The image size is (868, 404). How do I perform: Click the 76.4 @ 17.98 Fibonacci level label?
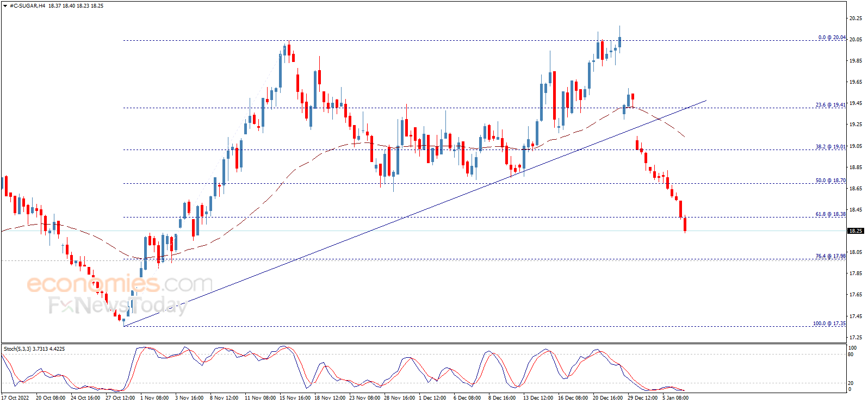[830, 256]
